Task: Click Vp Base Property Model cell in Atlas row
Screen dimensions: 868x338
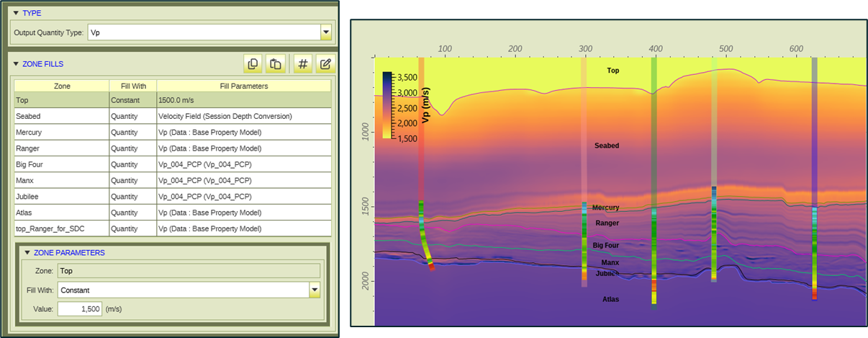Action: [244, 213]
